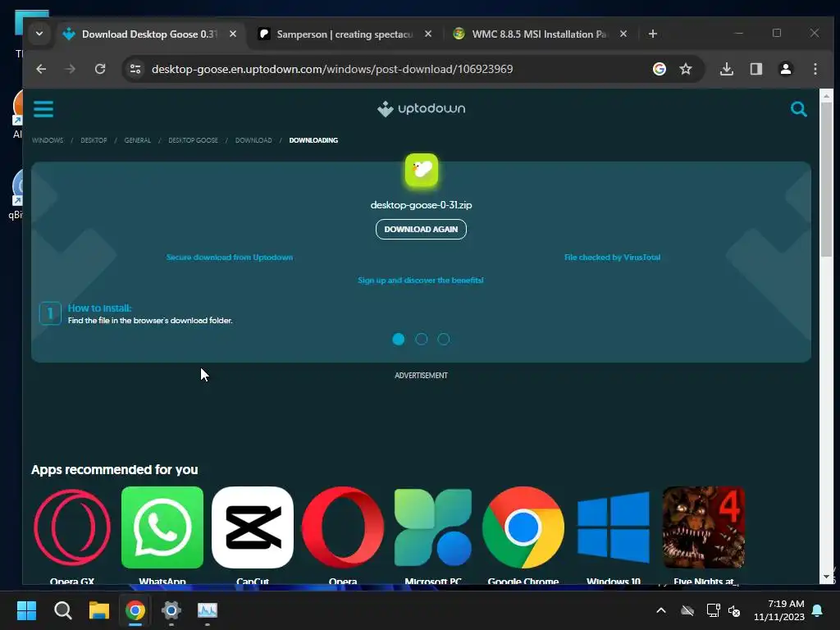Open the monitor app in taskbar
This screenshot has width=840, height=630.
pos(208,610)
